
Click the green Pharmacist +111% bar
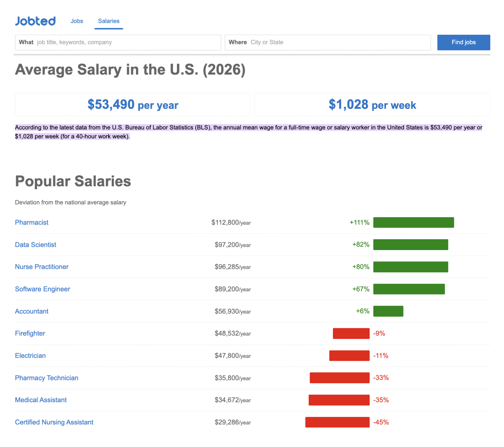[413, 223]
